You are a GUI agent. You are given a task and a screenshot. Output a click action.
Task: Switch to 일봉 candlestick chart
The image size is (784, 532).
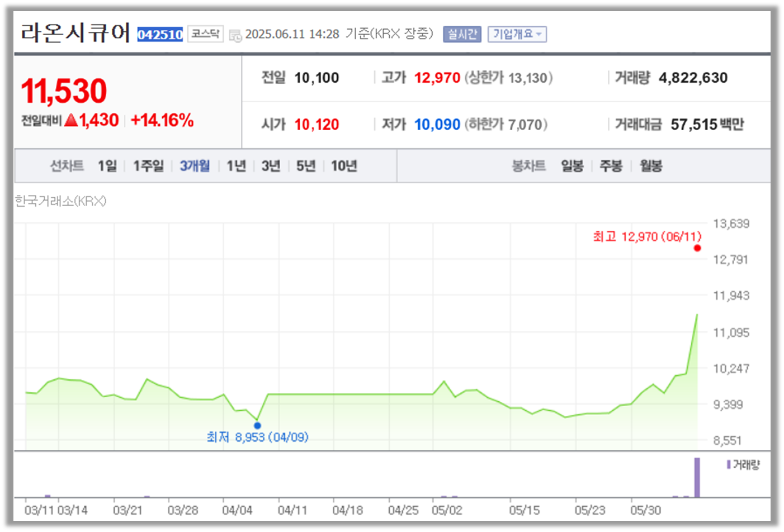point(572,166)
